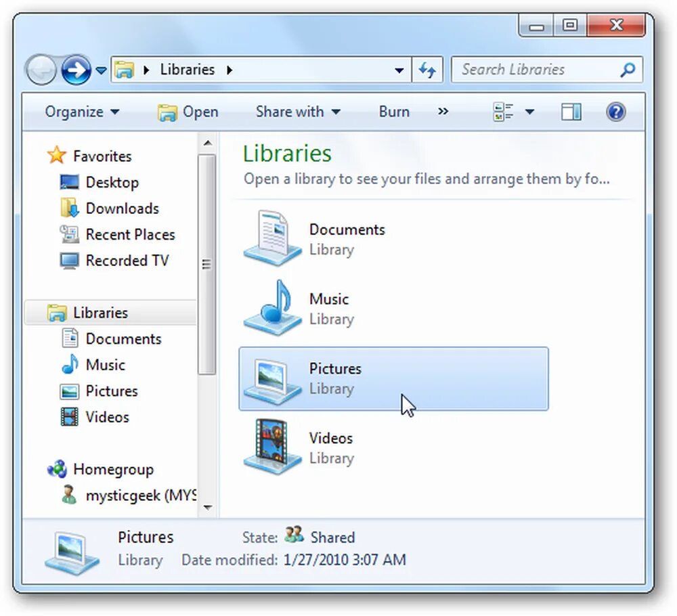The image size is (677, 616).
Task: Select Favorites in the navigation pane
Action: coord(102,156)
